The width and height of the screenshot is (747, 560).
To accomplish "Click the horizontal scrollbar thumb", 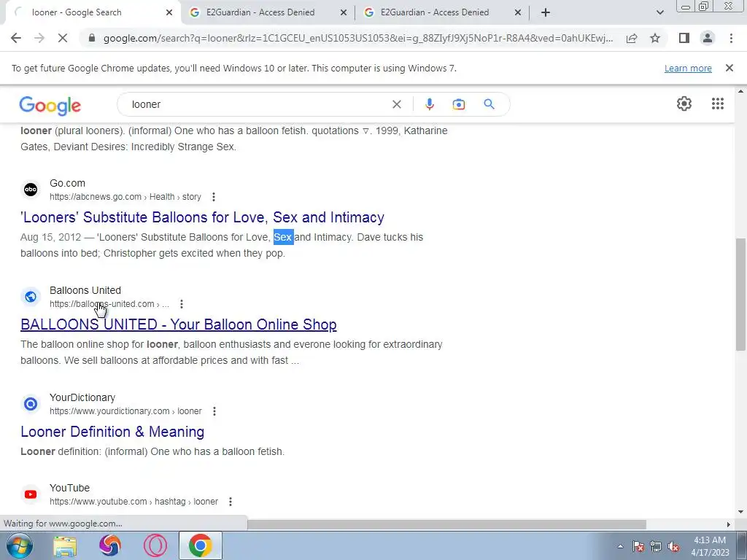I will click(446, 524).
